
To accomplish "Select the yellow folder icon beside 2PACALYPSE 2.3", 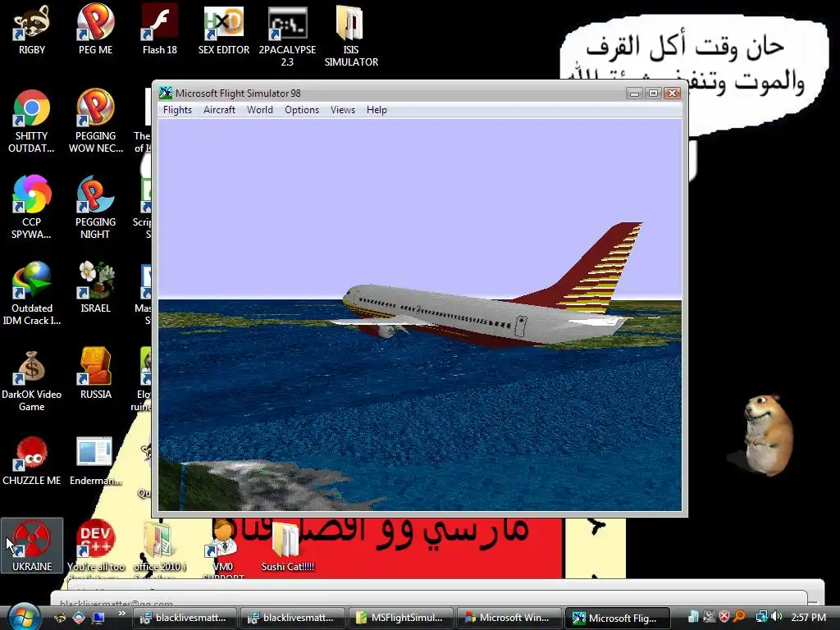I will pos(351,35).
